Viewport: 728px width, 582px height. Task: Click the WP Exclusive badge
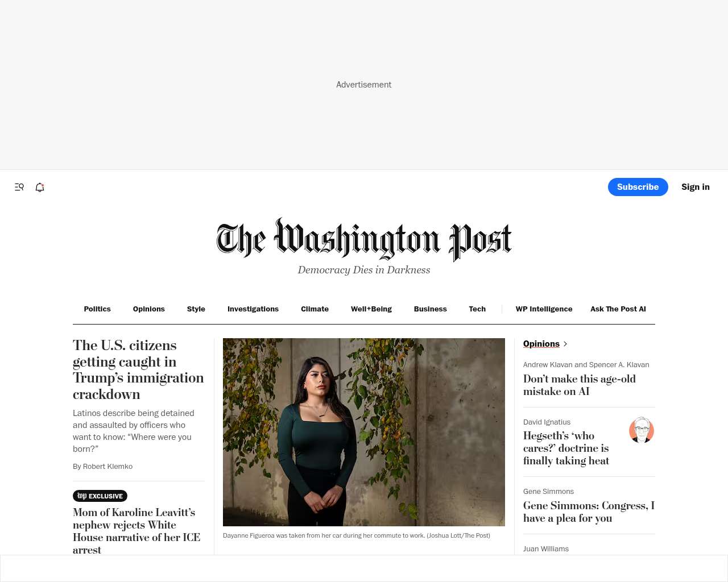[100, 496]
